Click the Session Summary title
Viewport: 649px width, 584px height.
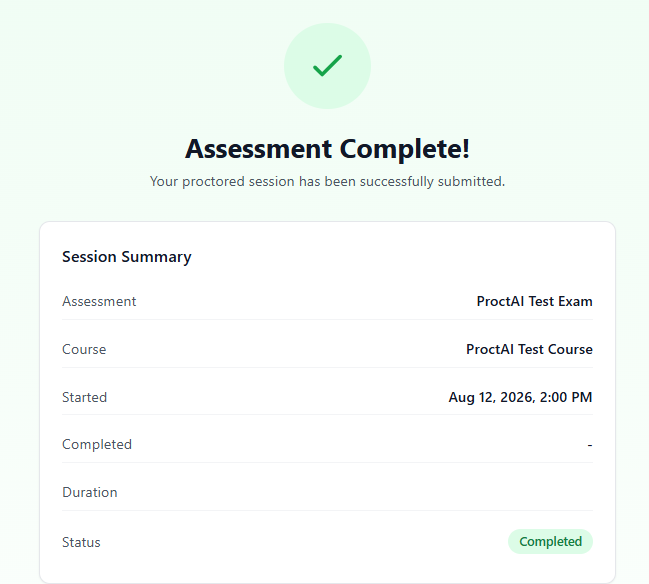pos(127,257)
